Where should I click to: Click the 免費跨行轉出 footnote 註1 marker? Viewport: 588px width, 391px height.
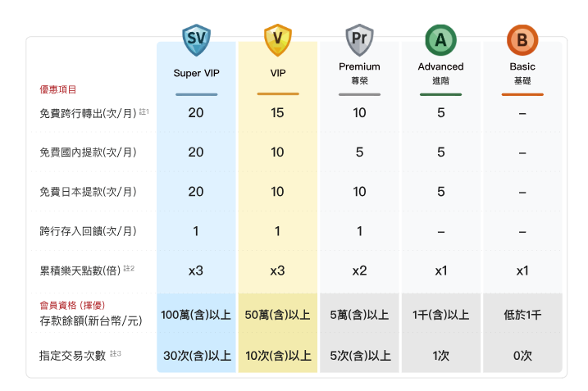144,111
